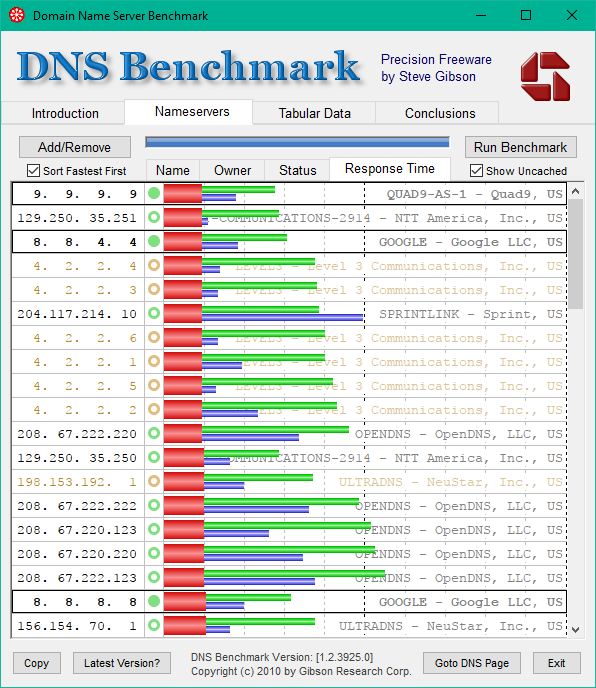Click status circle for 4.2.2.3 row

[x=154, y=289]
